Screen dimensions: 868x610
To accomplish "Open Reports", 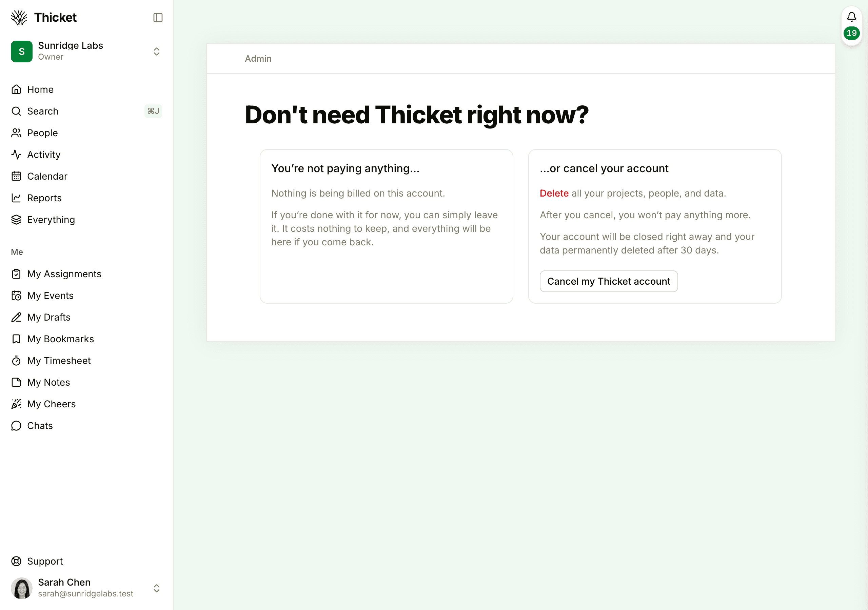I will (x=86, y=198).
